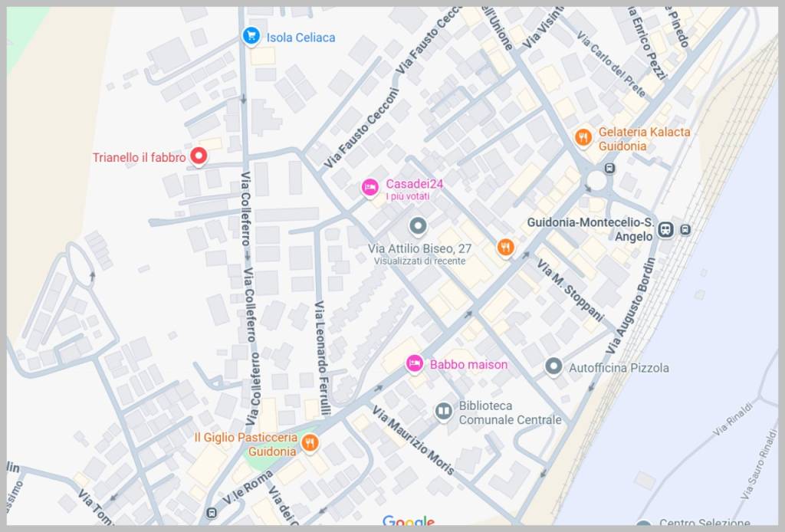This screenshot has width=785, height=532.
Task: Open the Guidonia-Montecelio-S. Angelo train station icon
Action: [x=665, y=230]
